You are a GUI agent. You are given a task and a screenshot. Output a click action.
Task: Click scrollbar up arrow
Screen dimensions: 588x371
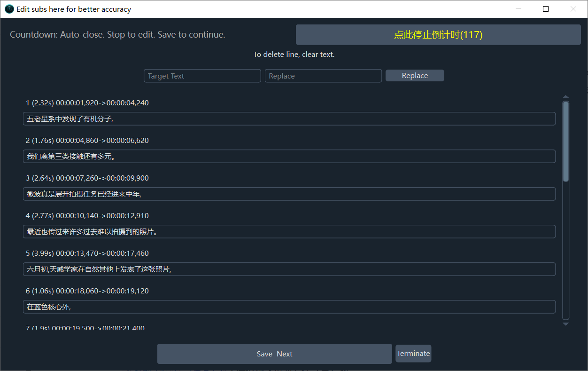pyautogui.click(x=565, y=97)
